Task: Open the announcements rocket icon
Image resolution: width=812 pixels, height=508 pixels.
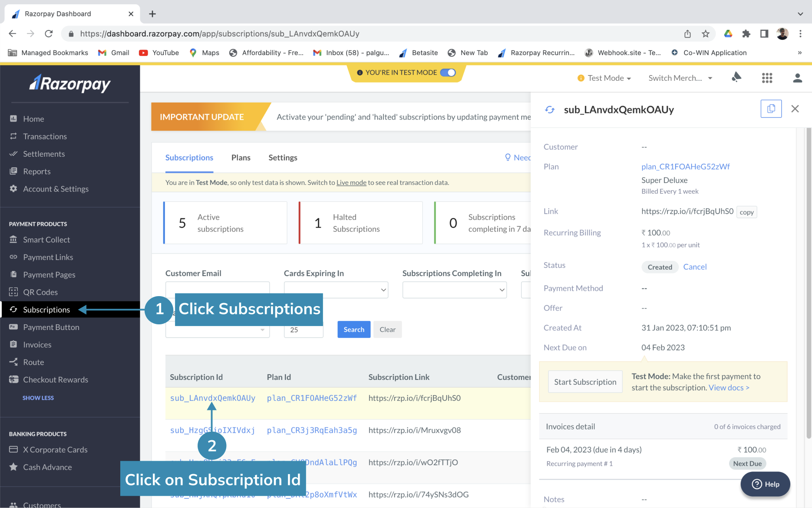Action: tap(736, 78)
